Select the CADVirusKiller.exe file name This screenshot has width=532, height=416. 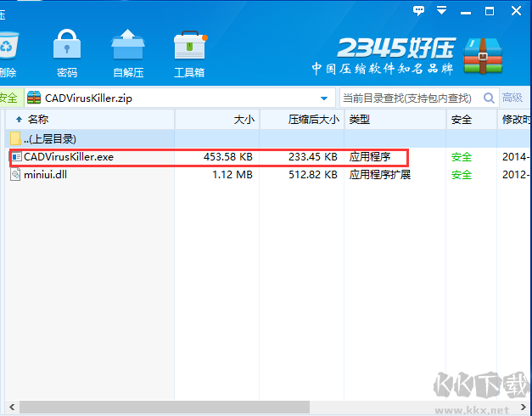tap(69, 157)
